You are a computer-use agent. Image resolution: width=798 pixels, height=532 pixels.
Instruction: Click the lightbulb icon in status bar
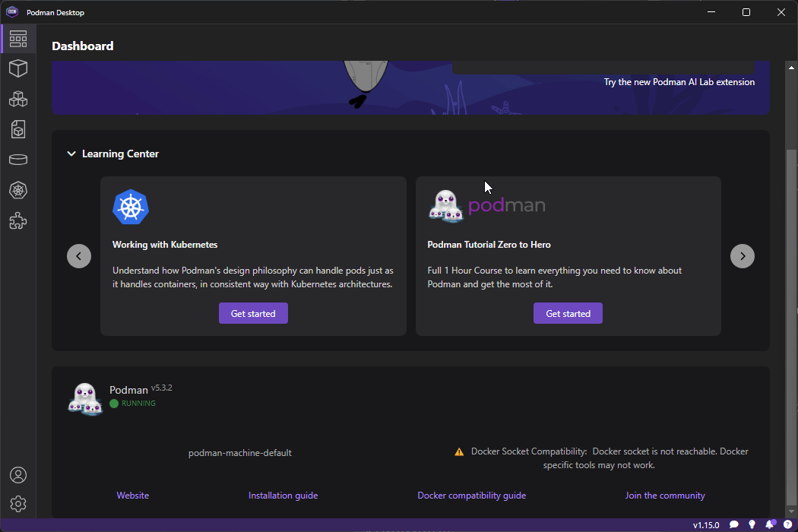(752, 524)
